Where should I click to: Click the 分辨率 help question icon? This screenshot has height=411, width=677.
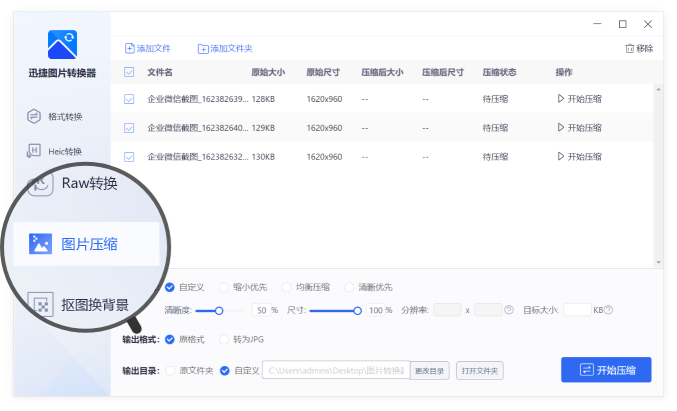[x=509, y=310]
